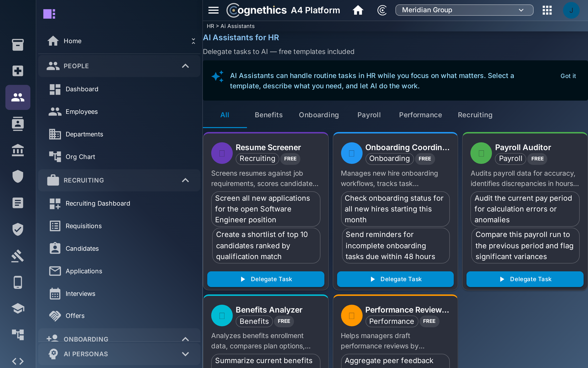Screen dimensions: 588x368
Task: Open the Applications menu item
Action: (119, 271)
